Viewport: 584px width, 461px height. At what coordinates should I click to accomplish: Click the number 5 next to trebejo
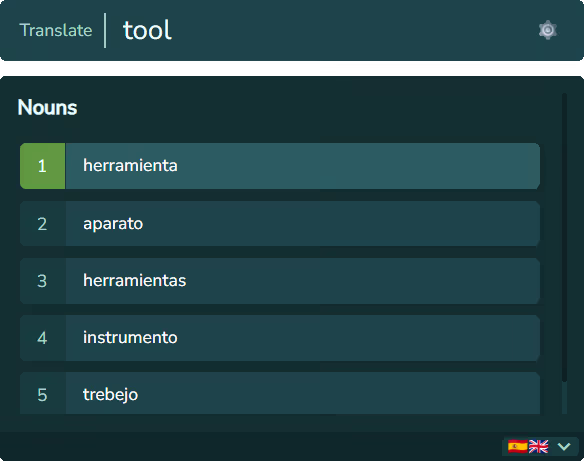[42, 394]
